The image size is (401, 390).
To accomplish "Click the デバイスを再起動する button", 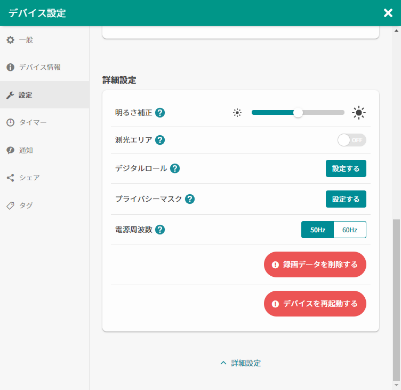I will pos(315,304).
